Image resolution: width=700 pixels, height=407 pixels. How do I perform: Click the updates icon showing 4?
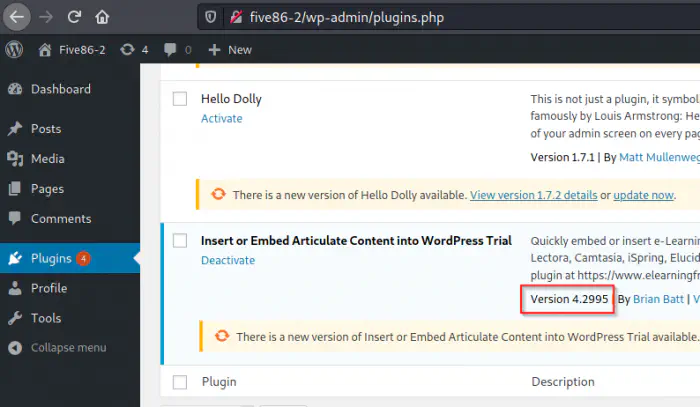pyautogui.click(x=133, y=49)
